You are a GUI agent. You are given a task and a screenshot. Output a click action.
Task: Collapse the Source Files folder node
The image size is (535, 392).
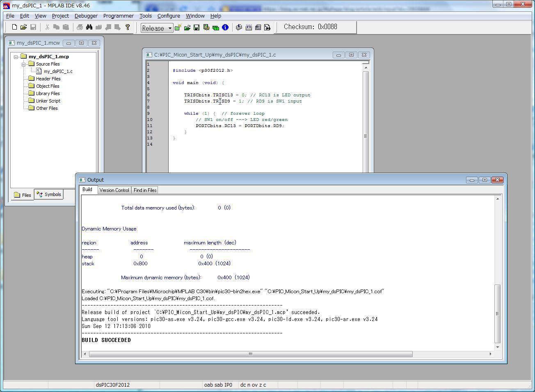pos(24,64)
